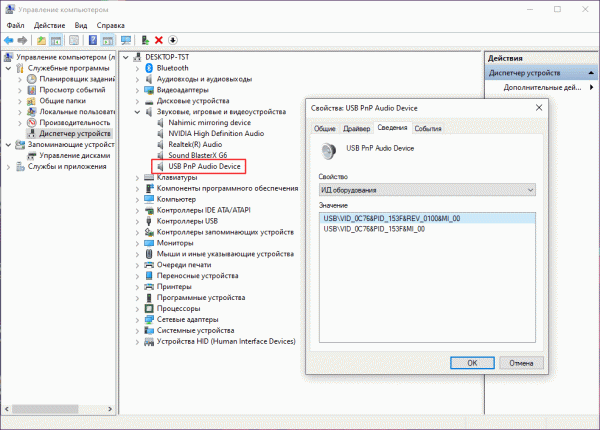The height and width of the screenshot is (430, 600).
Task: Click the Back arrow in the toolbar
Action: (x=9, y=41)
